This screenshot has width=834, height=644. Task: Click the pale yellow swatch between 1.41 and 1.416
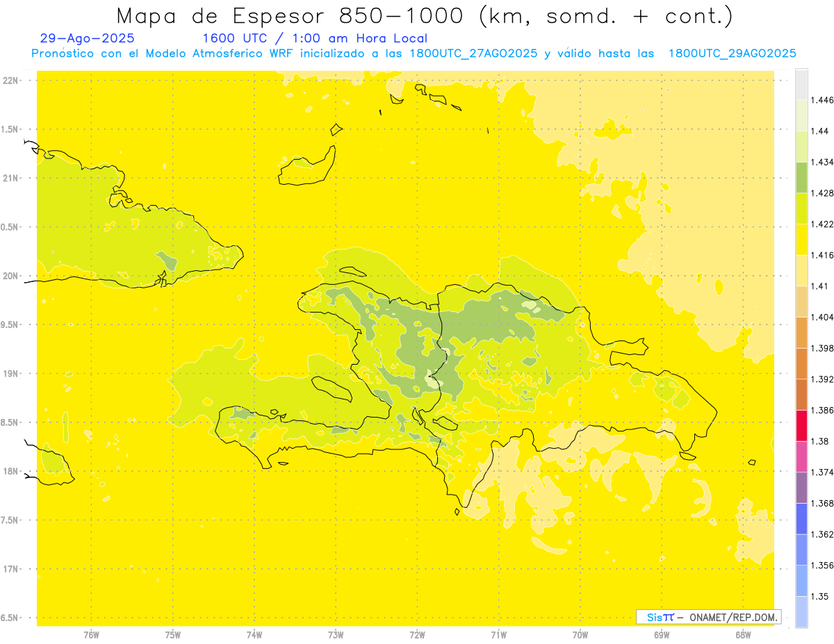pos(801,271)
